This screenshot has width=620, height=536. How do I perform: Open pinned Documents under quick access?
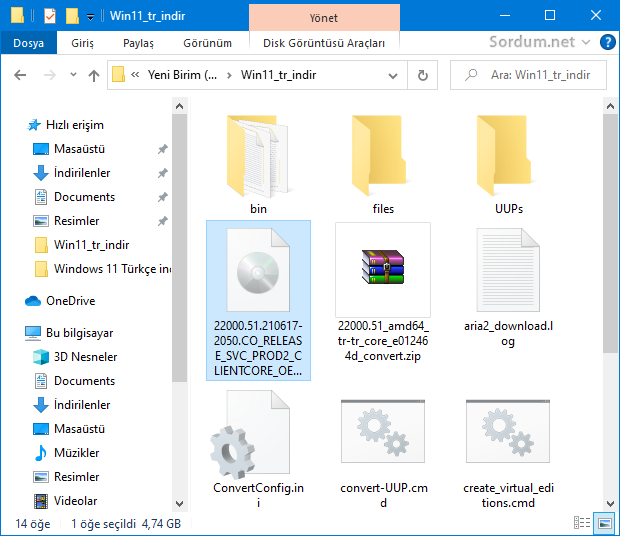tap(74, 197)
